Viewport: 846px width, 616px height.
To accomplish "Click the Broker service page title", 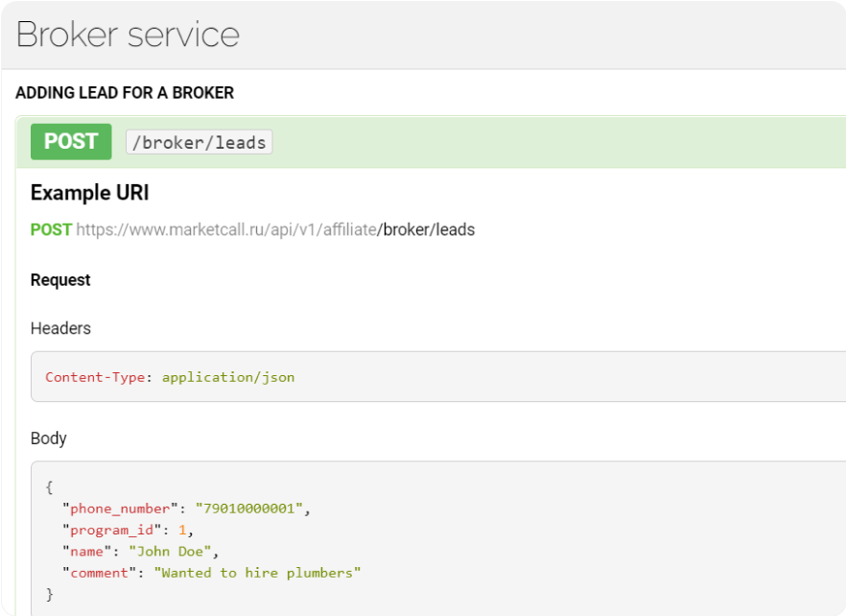I will (128, 35).
